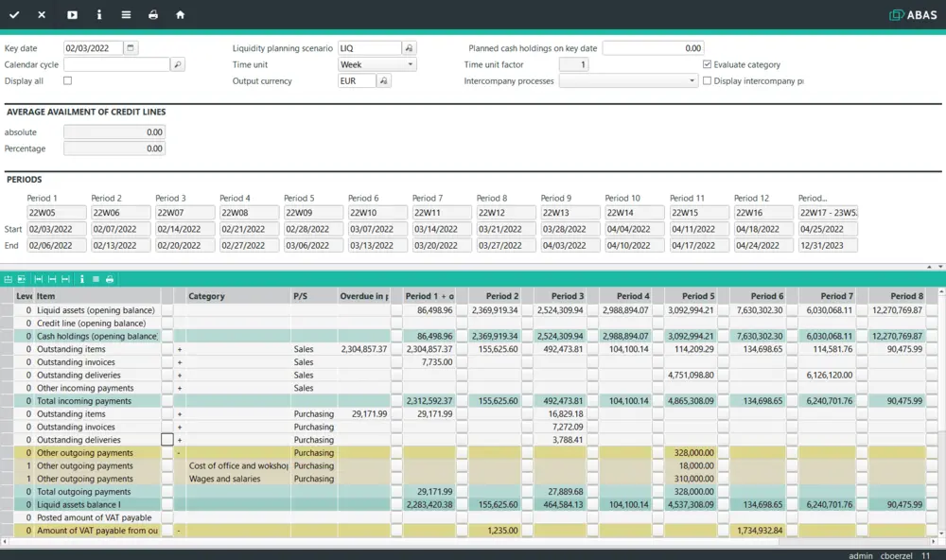Screen dimensions: 946x560
Task: Select the overdue value 2,304,857.37
Action: [364, 349]
